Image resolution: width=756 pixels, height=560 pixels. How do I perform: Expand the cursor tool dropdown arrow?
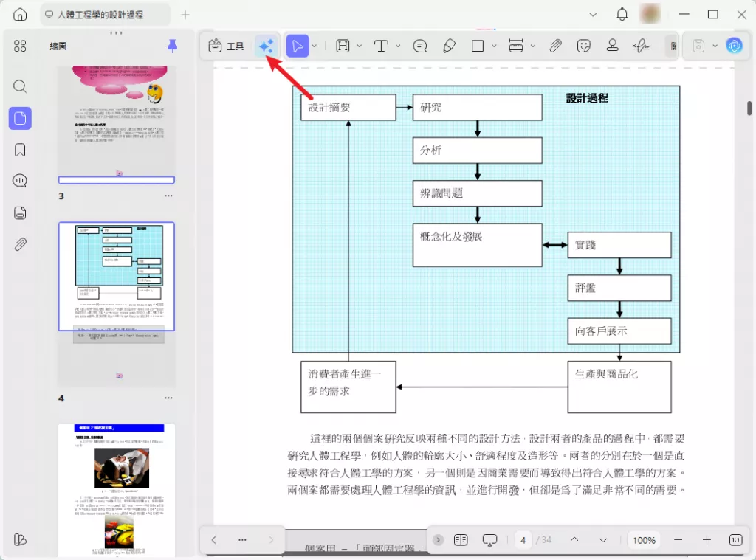click(x=315, y=46)
